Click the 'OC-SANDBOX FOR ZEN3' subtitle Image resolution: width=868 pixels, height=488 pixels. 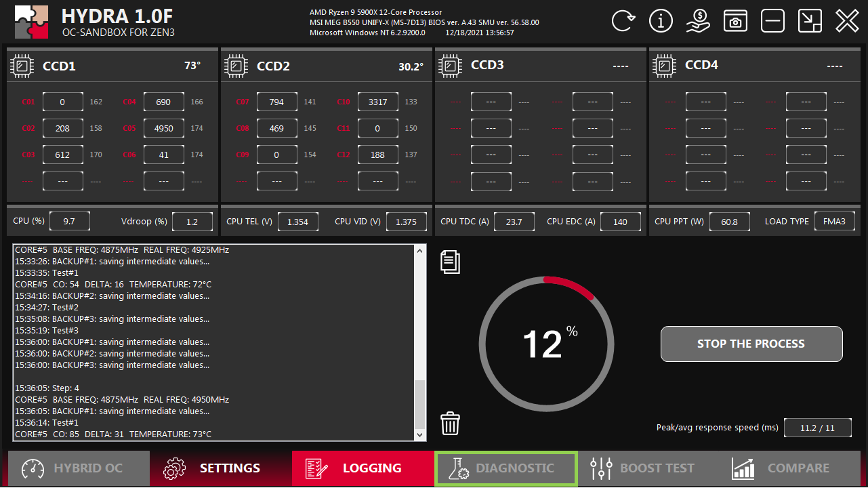119,33
